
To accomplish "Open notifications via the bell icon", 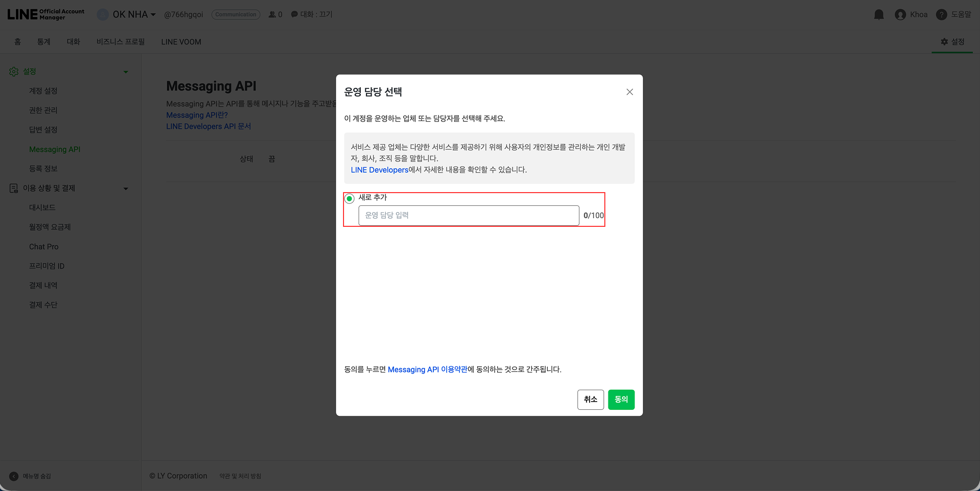I will 879,14.
